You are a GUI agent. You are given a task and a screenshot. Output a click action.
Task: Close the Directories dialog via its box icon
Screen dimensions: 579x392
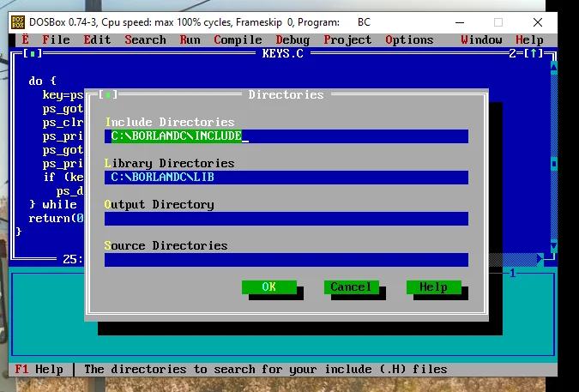(108, 95)
